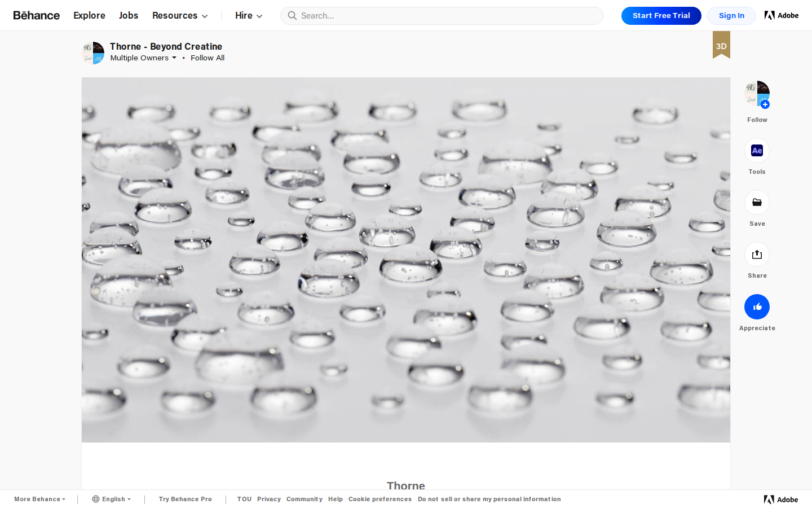Open the Share icon in sidebar

757,255
